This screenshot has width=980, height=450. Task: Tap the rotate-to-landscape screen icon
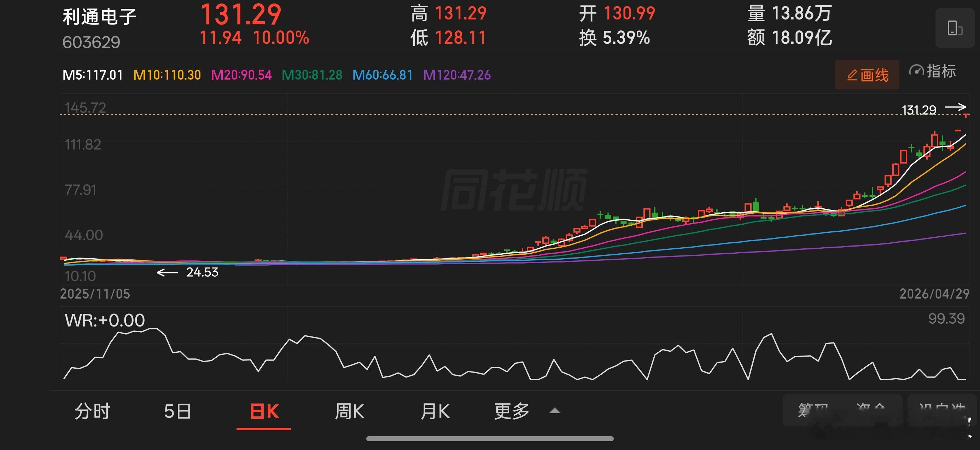coord(956,29)
